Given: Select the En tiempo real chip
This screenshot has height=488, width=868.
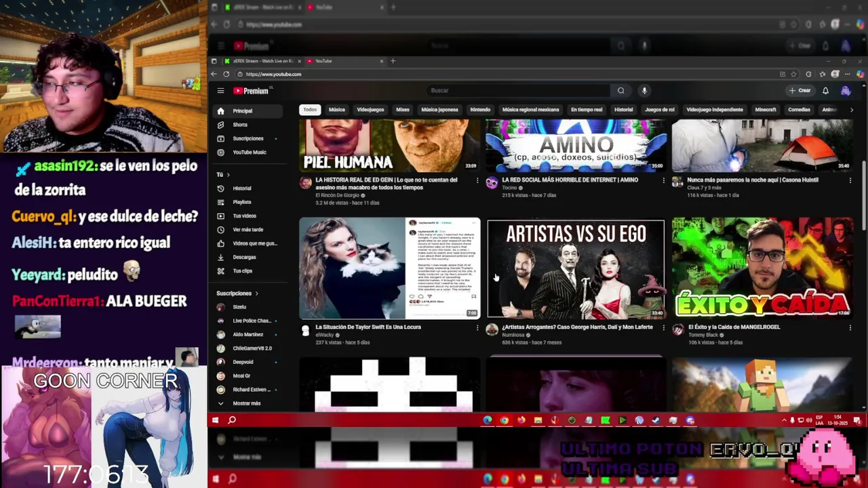Looking at the screenshot, I should (x=587, y=110).
